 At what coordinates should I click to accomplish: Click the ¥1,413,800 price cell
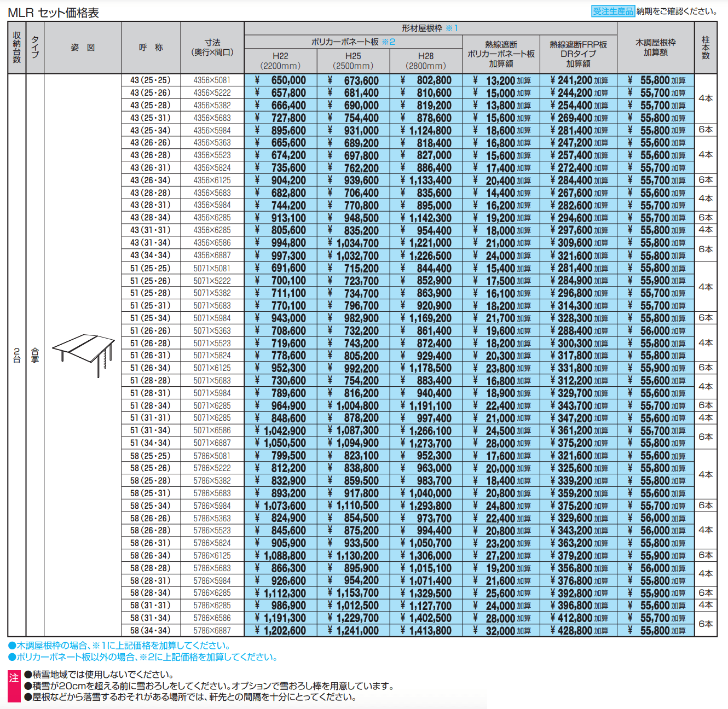pyautogui.click(x=426, y=630)
